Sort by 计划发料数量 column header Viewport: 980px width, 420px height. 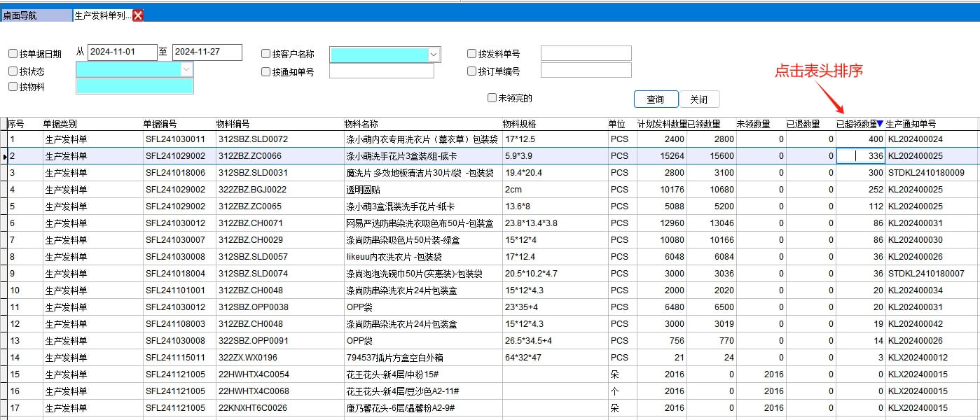click(x=661, y=124)
